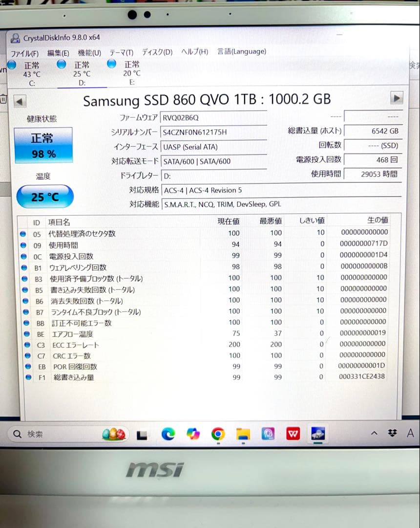The width and height of the screenshot is (420, 528).
Task: Click the interface field UASP (Serial ATA)
Action: click(213, 147)
